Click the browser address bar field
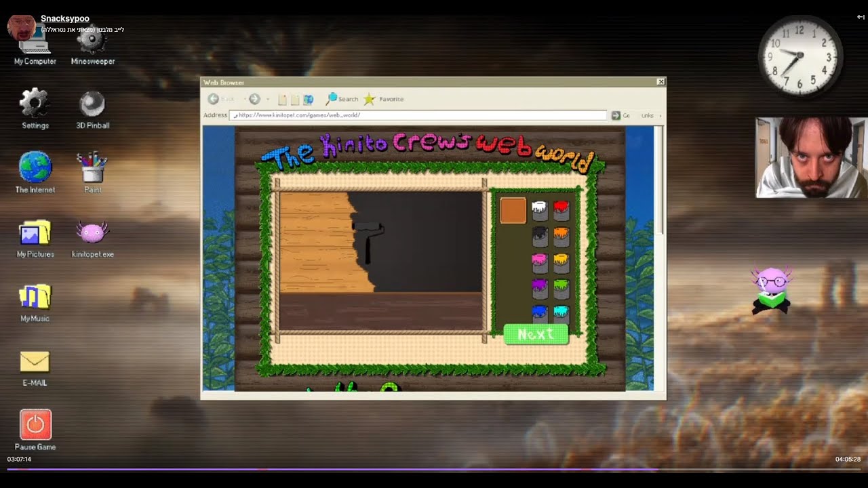Screen dimensions: 868x488 (418, 115)
